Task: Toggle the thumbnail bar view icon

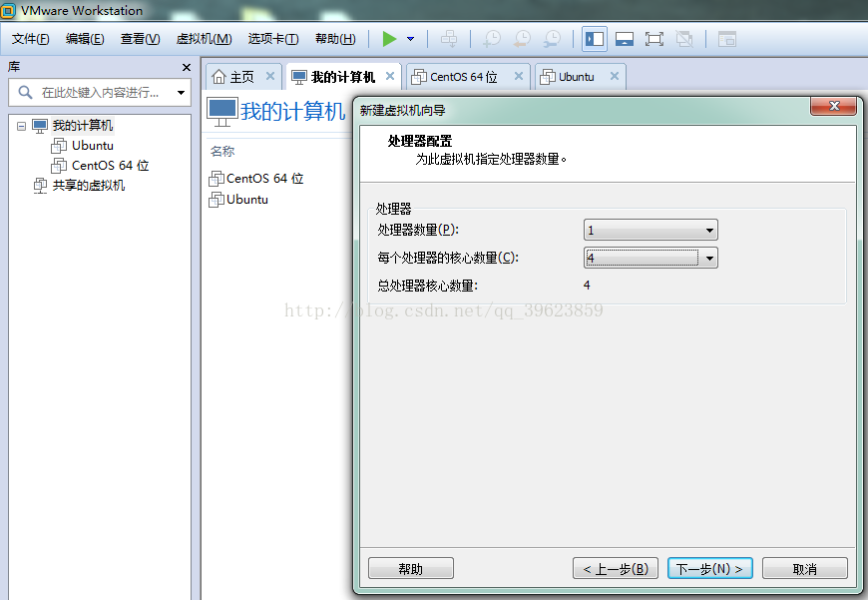Action: pyautogui.click(x=625, y=39)
